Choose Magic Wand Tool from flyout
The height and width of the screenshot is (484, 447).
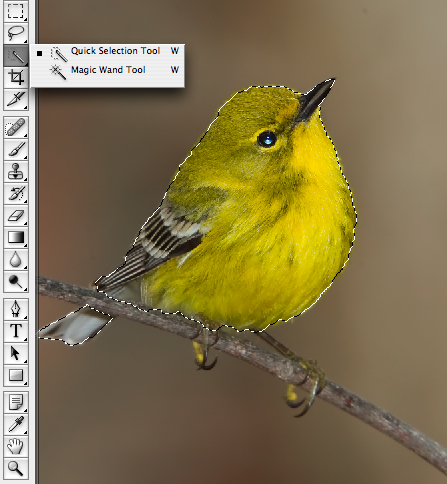pyautogui.click(x=107, y=71)
